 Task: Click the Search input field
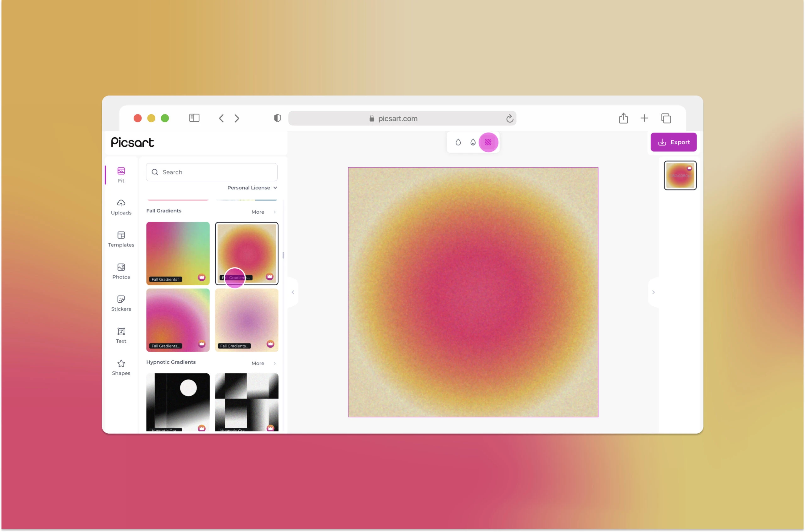tap(211, 172)
